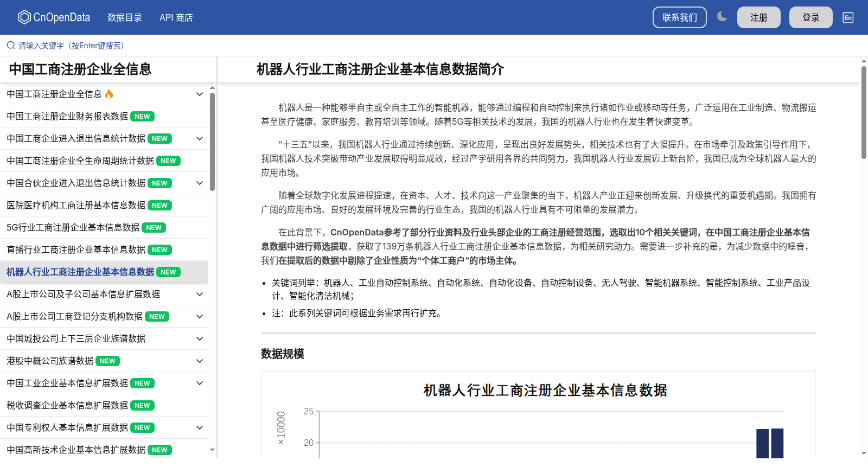
Task: Expand 中国专利权人基本信息扩展数据 chevron
Action: coord(200,427)
